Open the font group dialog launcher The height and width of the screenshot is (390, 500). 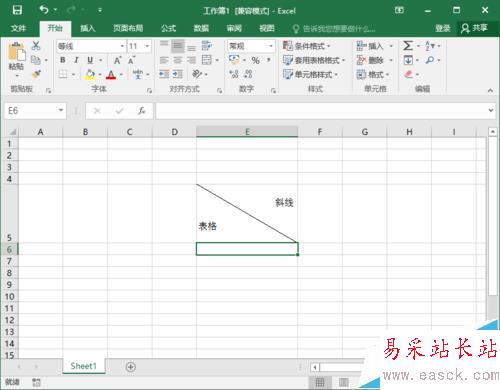coord(149,90)
